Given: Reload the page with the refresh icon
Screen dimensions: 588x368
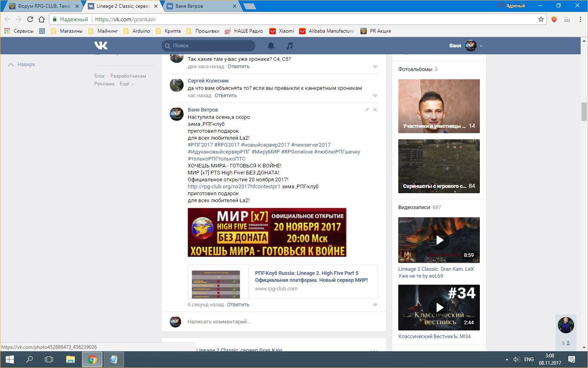Looking at the screenshot, I should 30,19.
